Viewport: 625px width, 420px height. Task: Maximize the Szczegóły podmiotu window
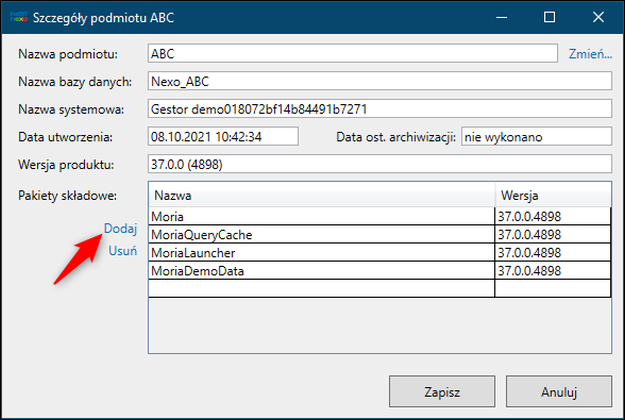(x=549, y=17)
